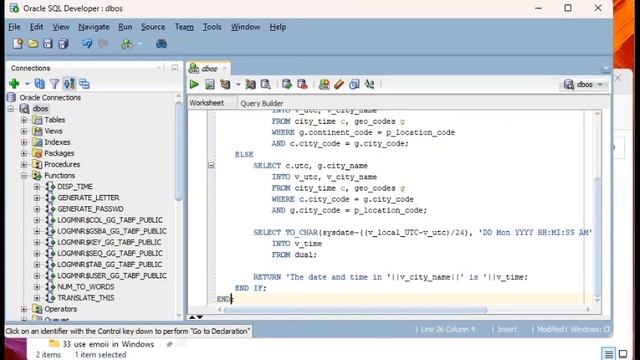Click the editor vertical scrollbar
The height and width of the screenshot is (360, 640).
pos(597,237)
